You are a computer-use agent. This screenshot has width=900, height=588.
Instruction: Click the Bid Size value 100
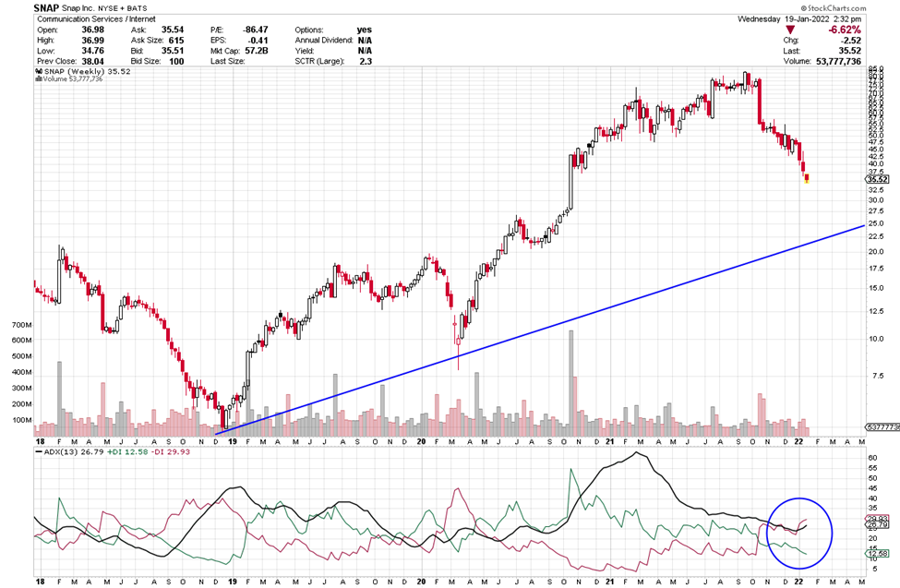tap(176, 61)
